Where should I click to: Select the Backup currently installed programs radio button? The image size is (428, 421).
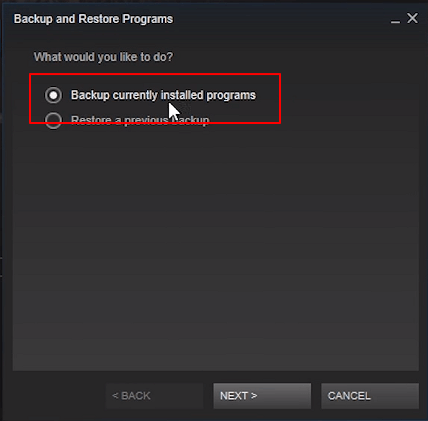click(53, 95)
